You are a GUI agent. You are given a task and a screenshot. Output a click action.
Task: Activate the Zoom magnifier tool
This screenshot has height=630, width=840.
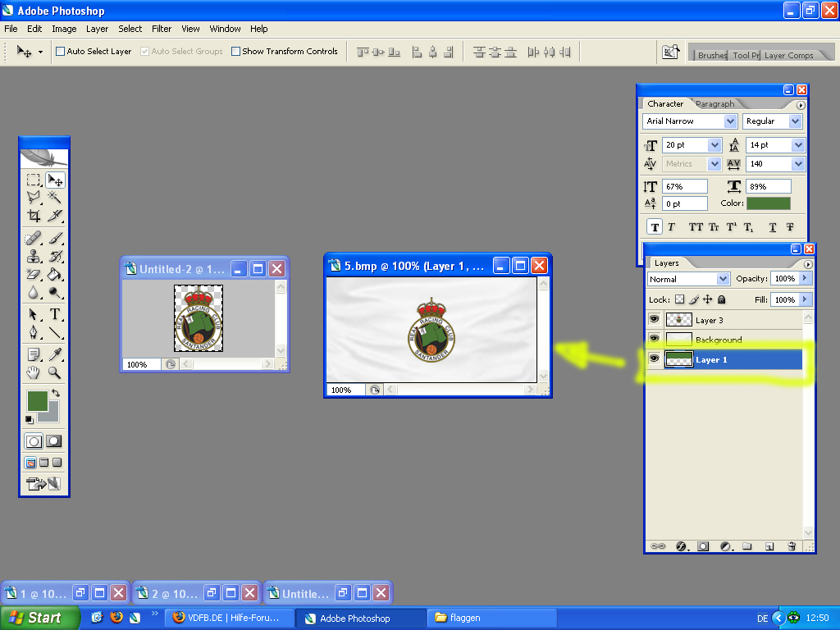[x=55, y=372]
